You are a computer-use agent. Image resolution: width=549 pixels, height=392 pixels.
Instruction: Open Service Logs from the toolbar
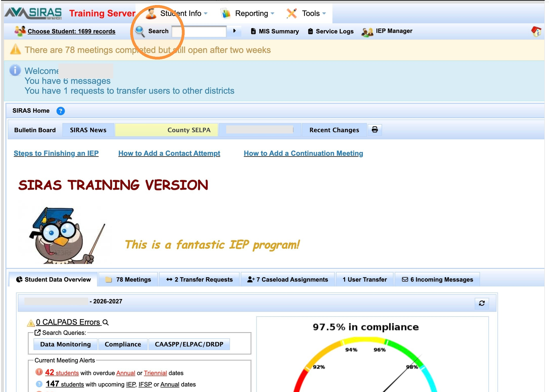[x=331, y=31]
